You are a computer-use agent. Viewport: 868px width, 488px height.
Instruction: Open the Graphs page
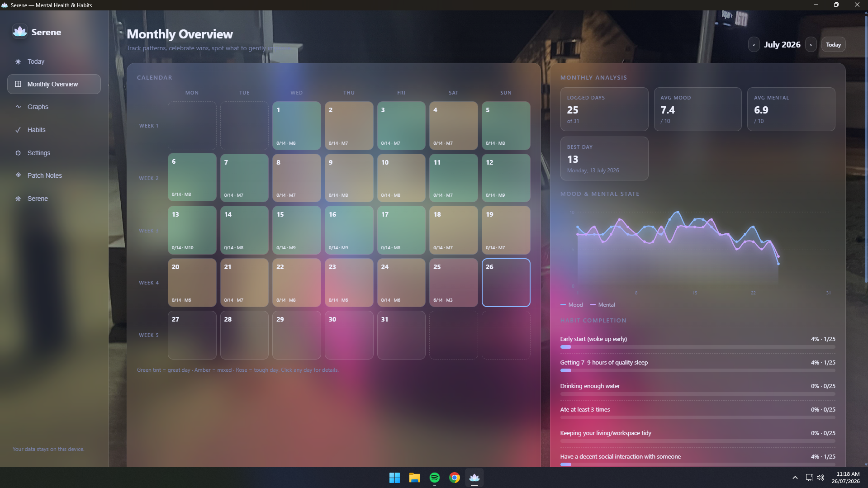[x=54, y=107]
